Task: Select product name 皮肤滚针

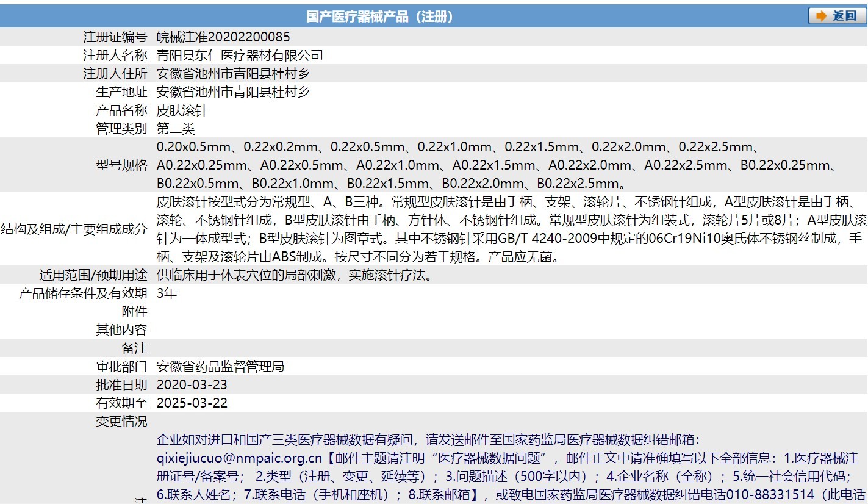Action: pyautogui.click(x=182, y=110)
